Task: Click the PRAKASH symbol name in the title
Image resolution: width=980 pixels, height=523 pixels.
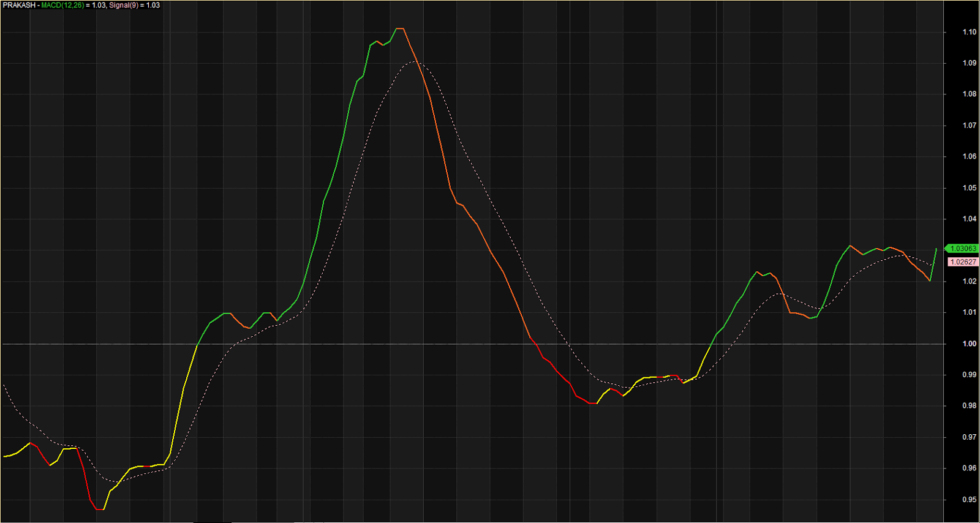Action: (x=19, y=5)
